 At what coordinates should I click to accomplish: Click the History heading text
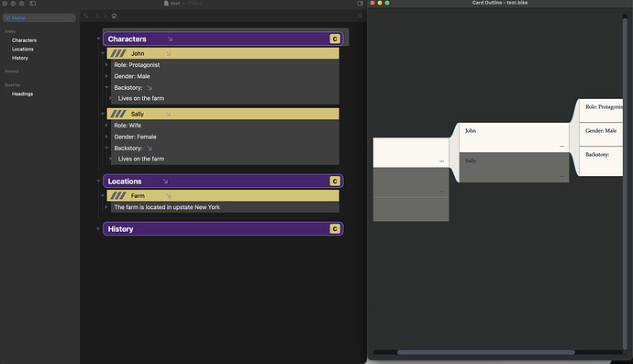click(x=120, y=229)
